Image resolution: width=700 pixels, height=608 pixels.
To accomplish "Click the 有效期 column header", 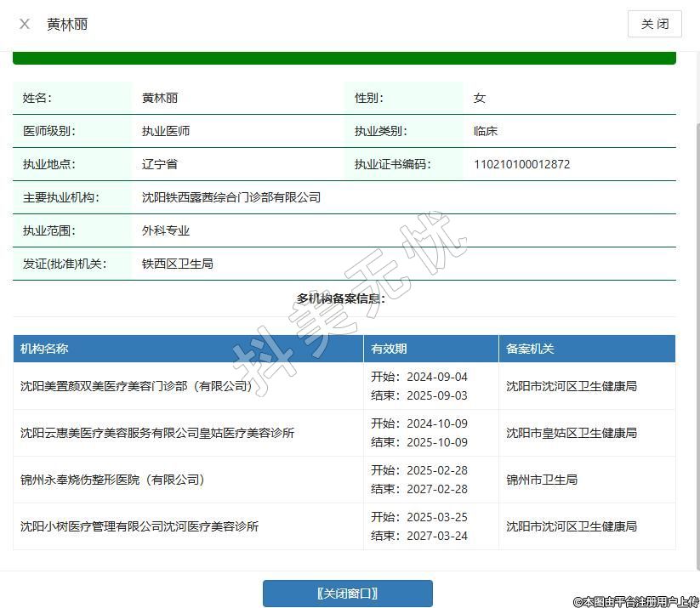I will pos(389,349).
